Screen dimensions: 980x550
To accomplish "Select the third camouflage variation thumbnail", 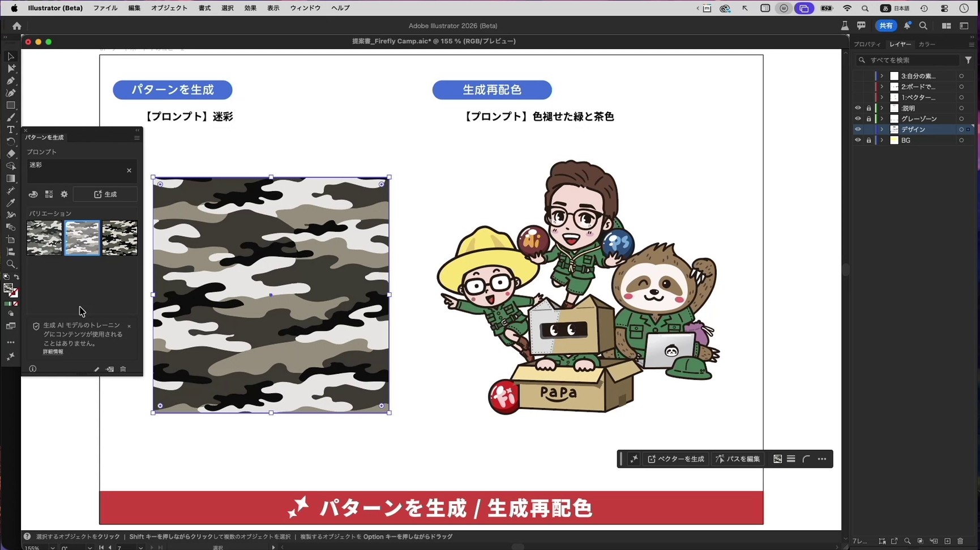I will click(x=119, y=238).
